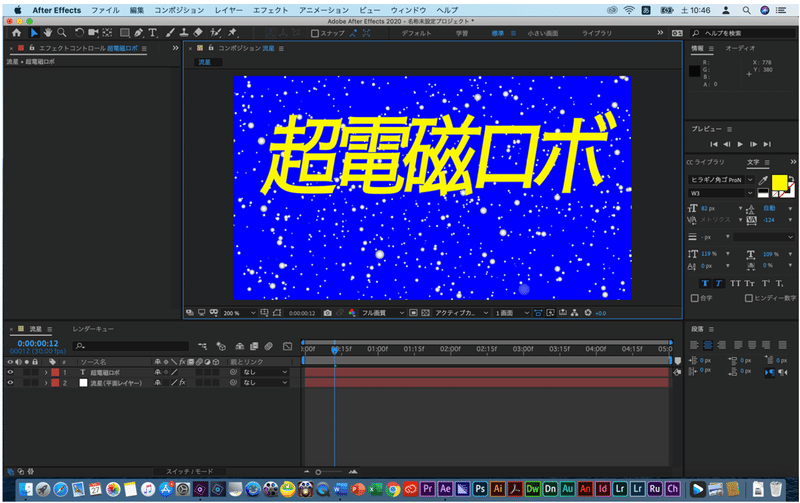This screenshot has width=800, height=503.
Task: Open the エフェクト menu
Action: click(x=270, y=10)
